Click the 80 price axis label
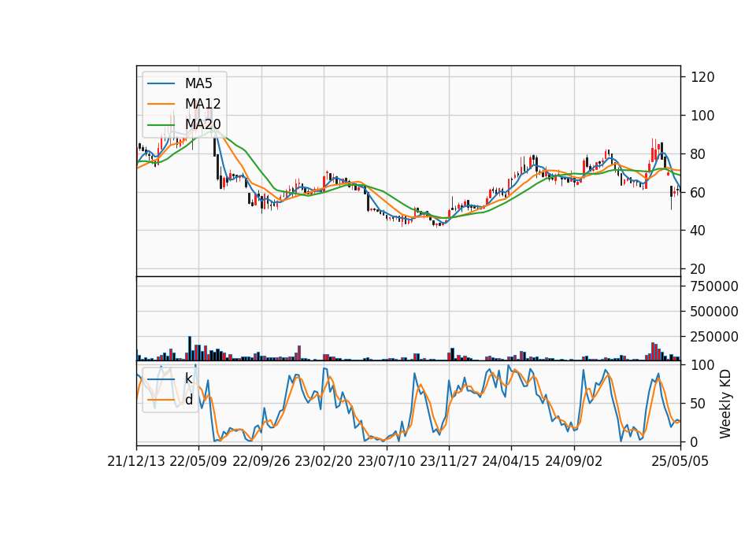 [699, 154]
